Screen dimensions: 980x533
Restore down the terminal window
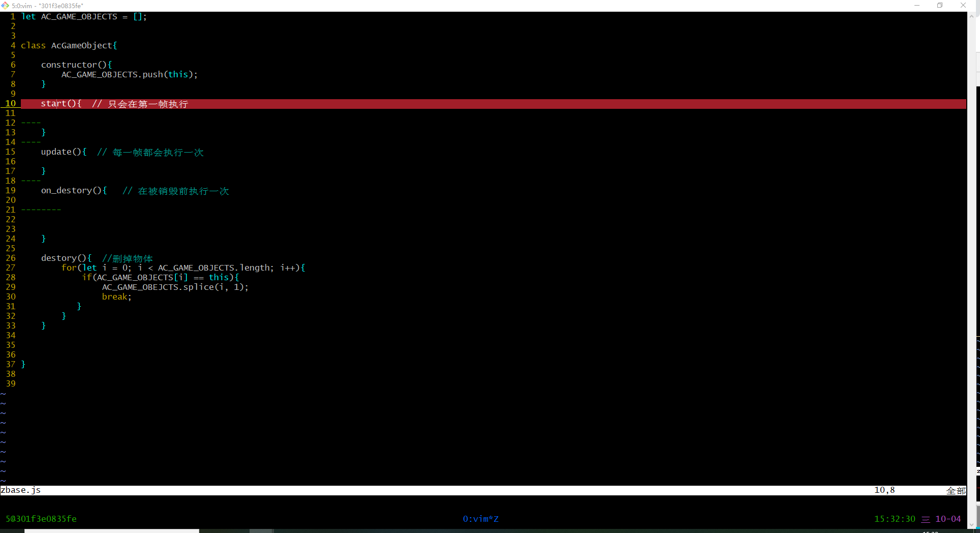940,6
